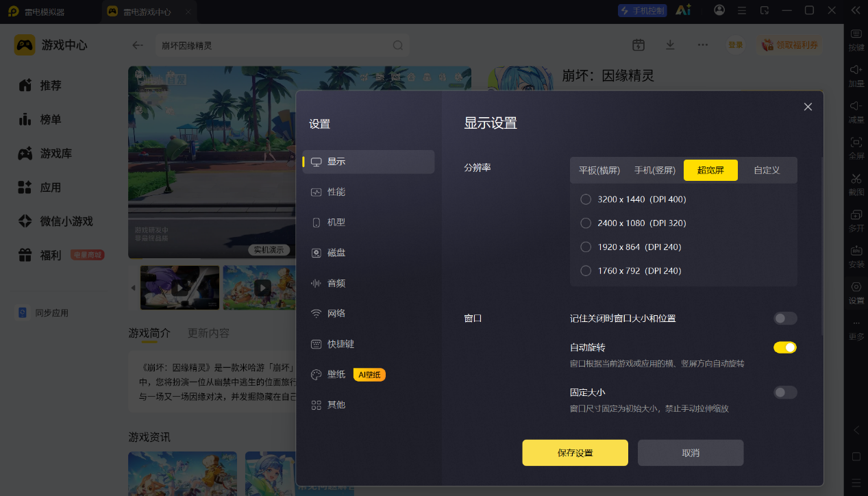The height and width of the screenshot is (496, 868).
Task: Enable 记住关闭时窗口大小和位置 toggle
Action: coord(785,319)
